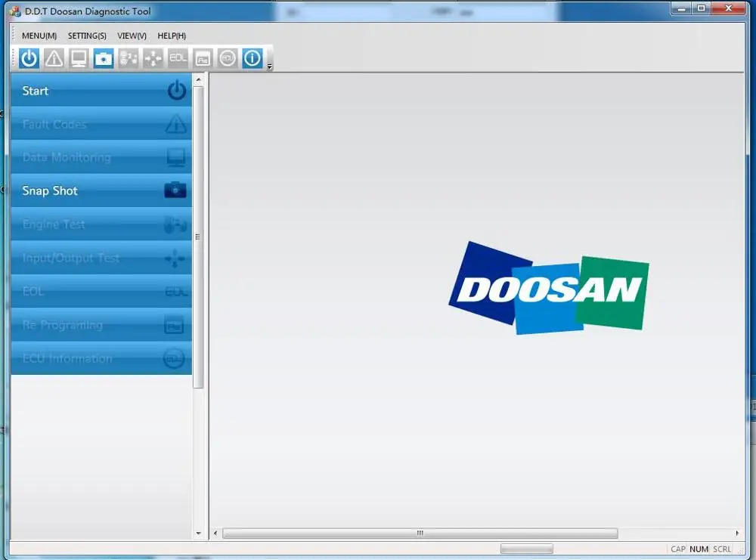Click the Start power icon in the toolbar
The image size is (756, 560).
[x=27, y=57]
